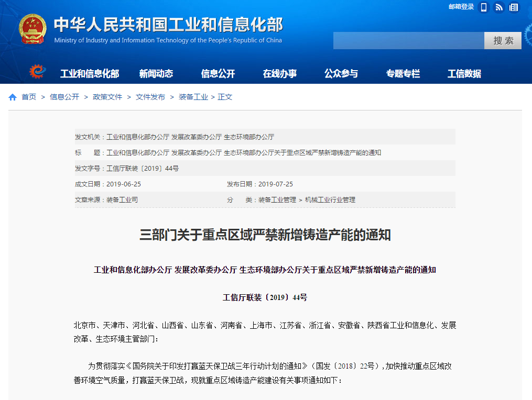Click the gear swirl logo in navigation bar
532x400 pixels.
point(37,72)
